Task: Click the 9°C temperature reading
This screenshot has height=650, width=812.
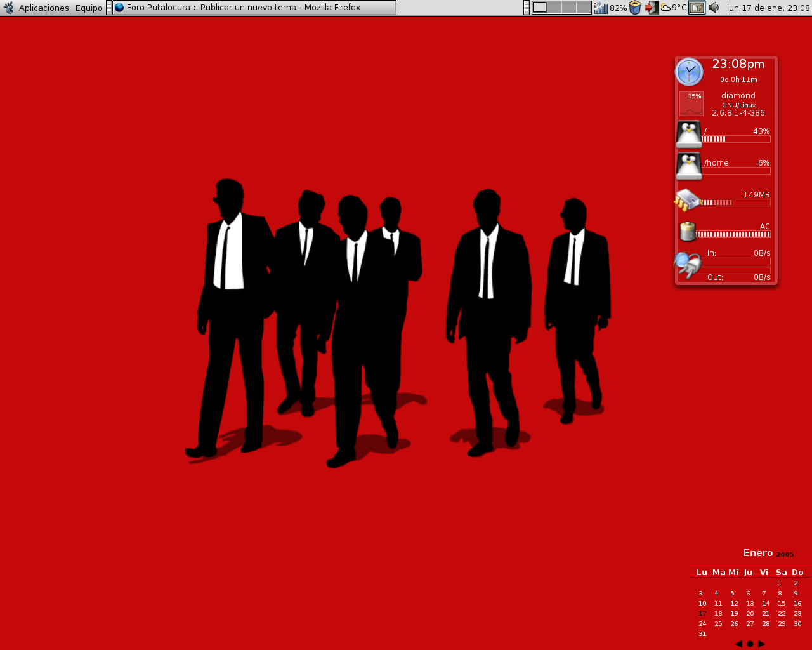Action: [x=679, y=8]
